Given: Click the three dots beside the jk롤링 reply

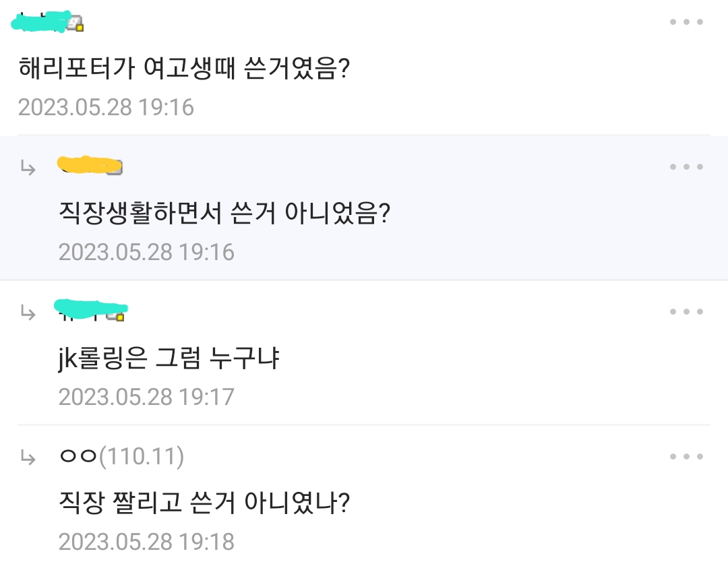Looking at the screenshot, I should click(x=686, y=311).
